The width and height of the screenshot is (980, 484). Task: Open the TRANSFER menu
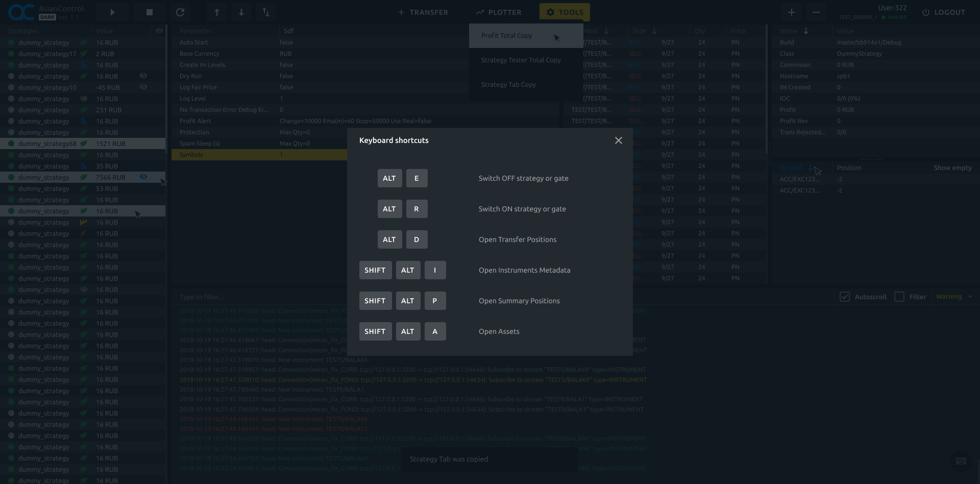423,12
